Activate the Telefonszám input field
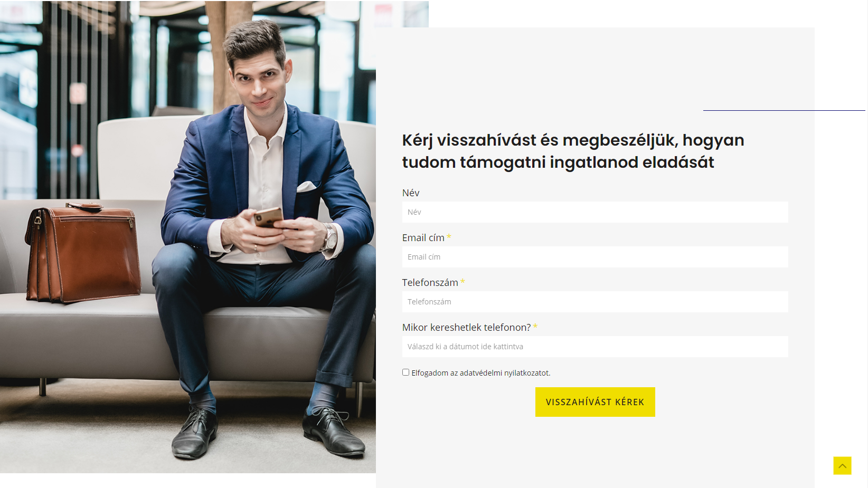 tap(595, 302)
